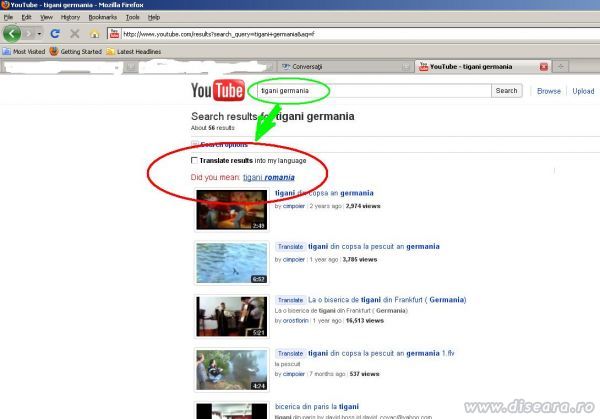Open the first video thumbnail, 2:49 long
This screenshot has height=419, width=600.
232,210
